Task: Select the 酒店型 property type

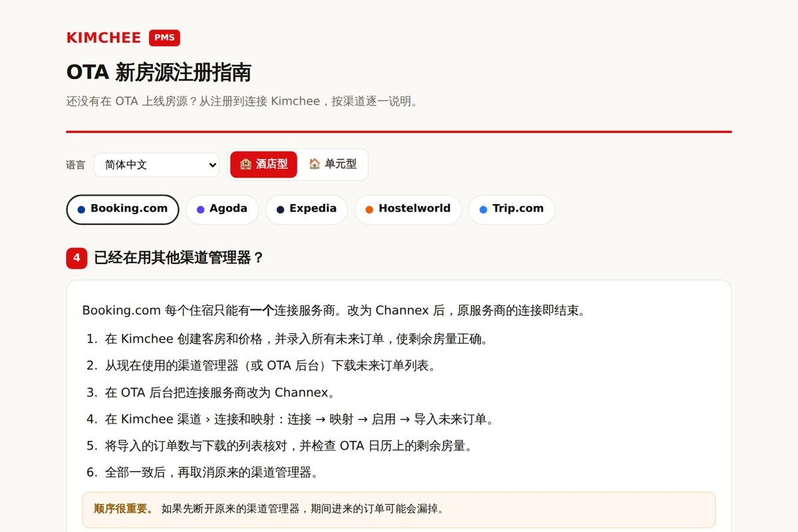Action: [x=264, y=164]
